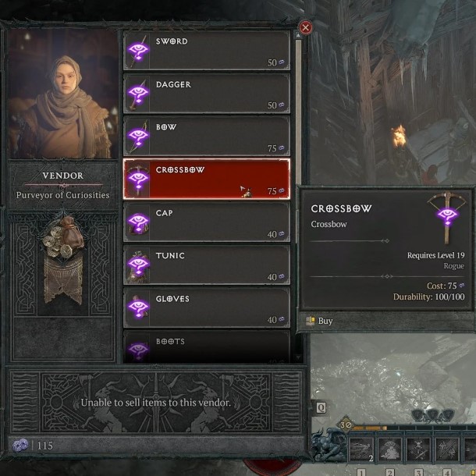Click the Tunic item icon
This screenshot has width=476, height=476.
(x=137, y=265)
